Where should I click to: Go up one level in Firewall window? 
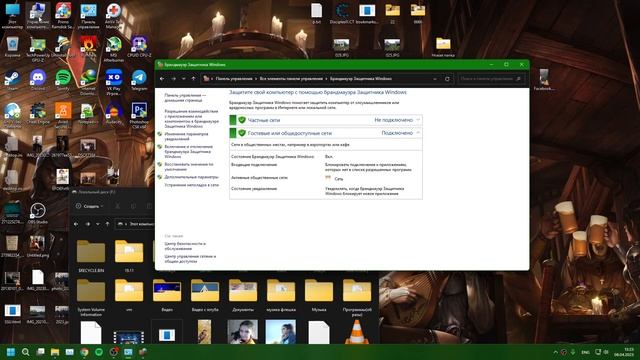193,79
